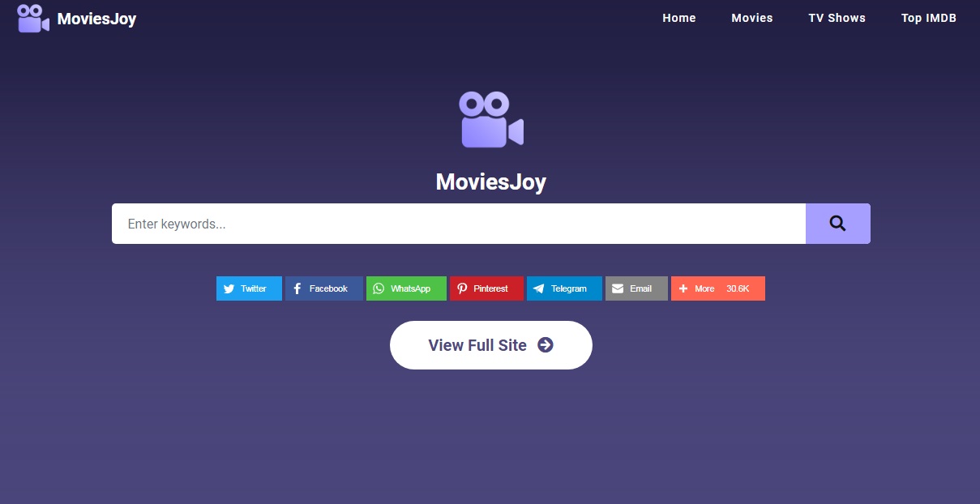Click the magnifying glass search button
The width and height of the screenshot is (980, 504).
[838, 224]
